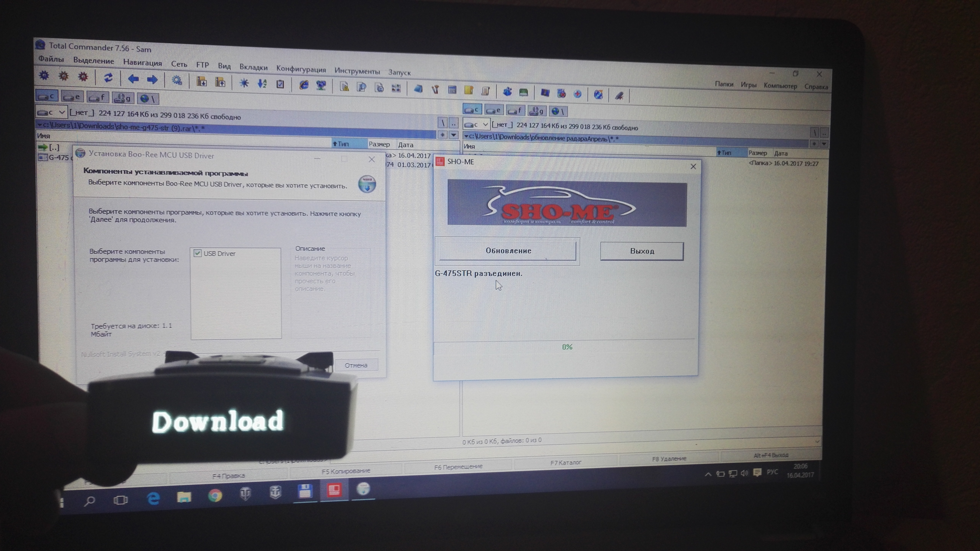
Task: Open network neighborhood globe in right panel
Action: [x=558, y=111]
